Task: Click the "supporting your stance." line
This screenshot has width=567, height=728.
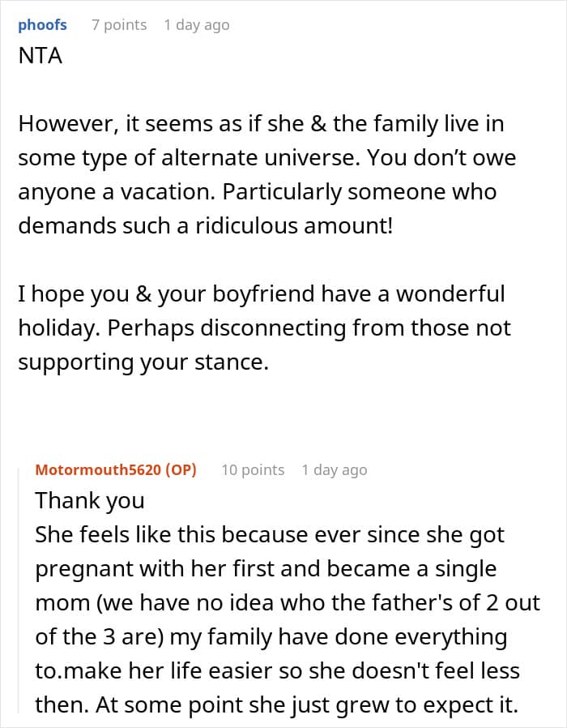Action: click(x=143, y=362)
